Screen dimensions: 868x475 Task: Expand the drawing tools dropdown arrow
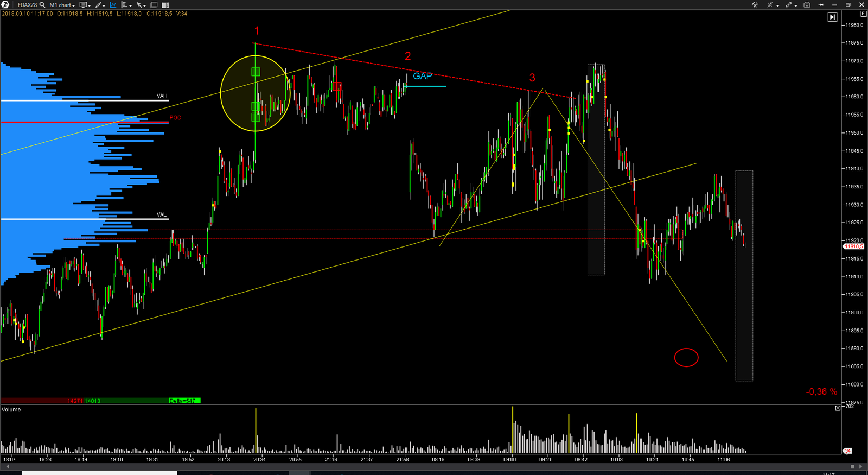pos(104,6)
